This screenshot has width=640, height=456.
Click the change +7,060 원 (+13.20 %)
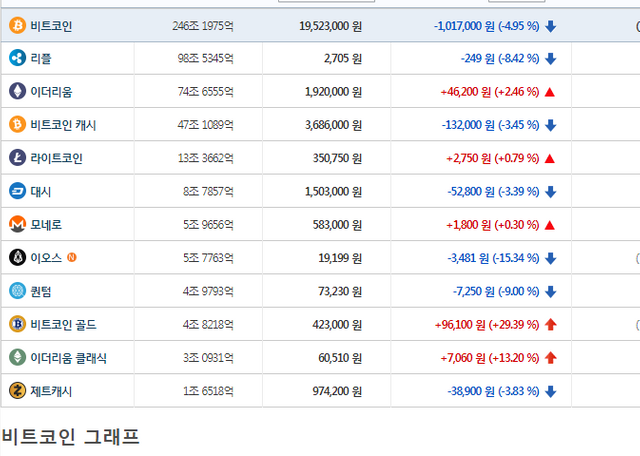point(490,358)
